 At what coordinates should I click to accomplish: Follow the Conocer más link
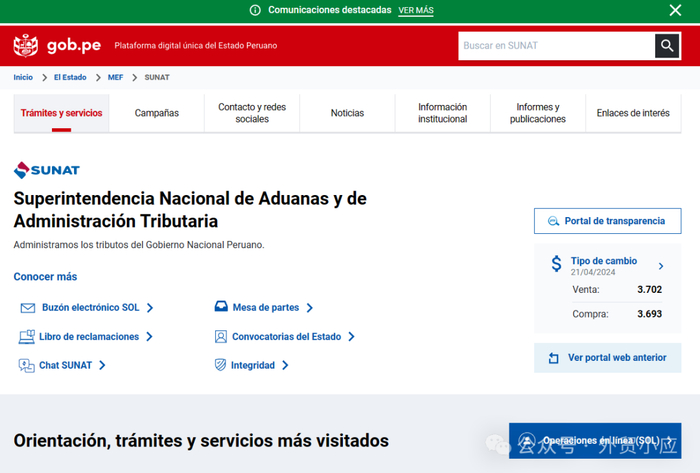coord(45,277)
